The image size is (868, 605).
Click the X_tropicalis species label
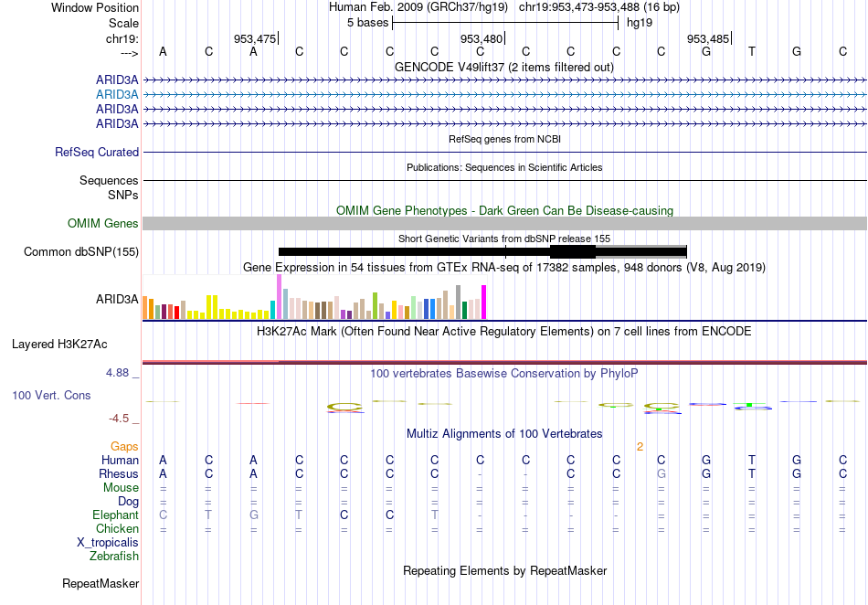108,543
